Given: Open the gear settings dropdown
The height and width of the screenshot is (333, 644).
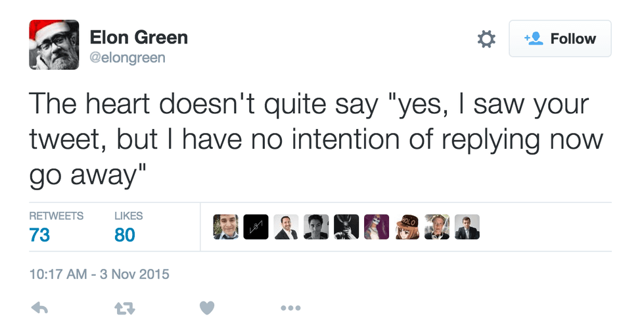Looking at the screenshot, I should [486, 39].
